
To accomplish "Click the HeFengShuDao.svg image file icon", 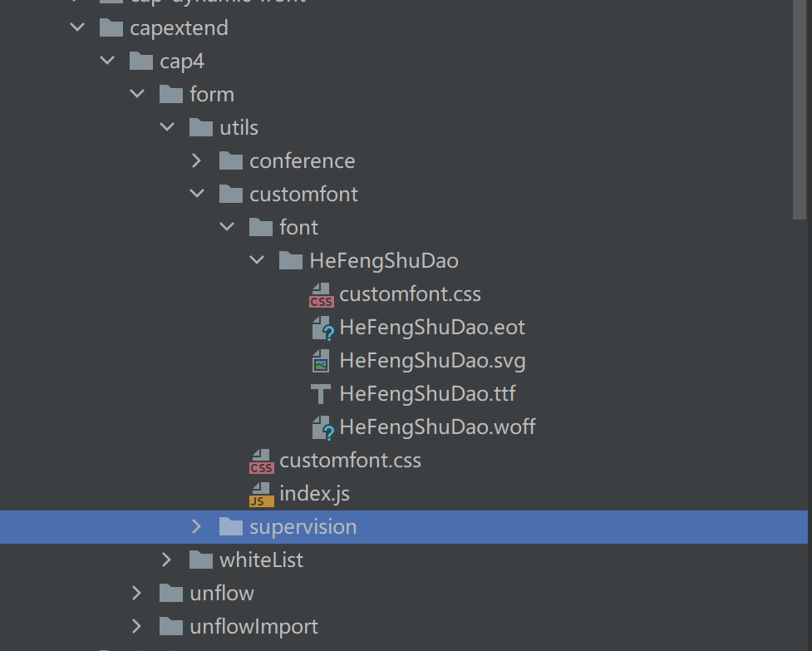I will pyautogui.click(x=321, y=361).
